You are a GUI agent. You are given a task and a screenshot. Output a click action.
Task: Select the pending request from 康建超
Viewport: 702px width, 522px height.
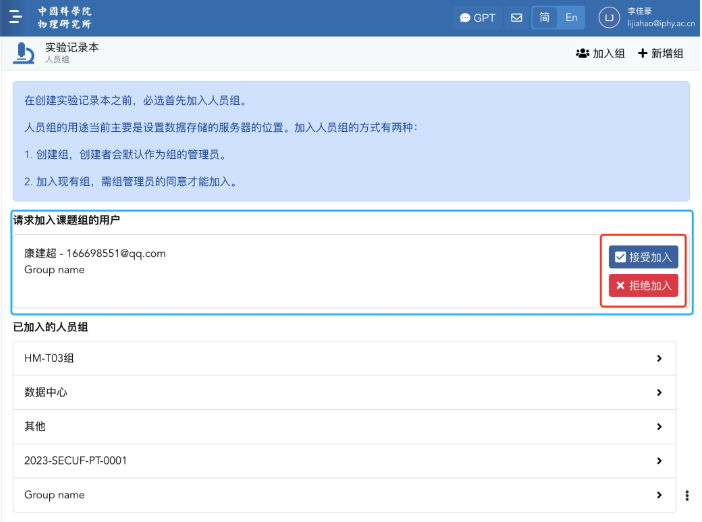pos(95,261)
